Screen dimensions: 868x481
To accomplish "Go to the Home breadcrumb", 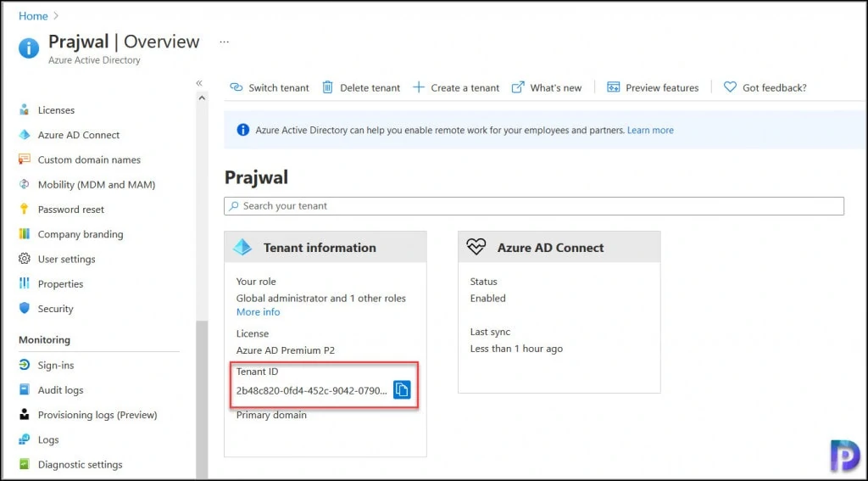I will coord(33,16).
